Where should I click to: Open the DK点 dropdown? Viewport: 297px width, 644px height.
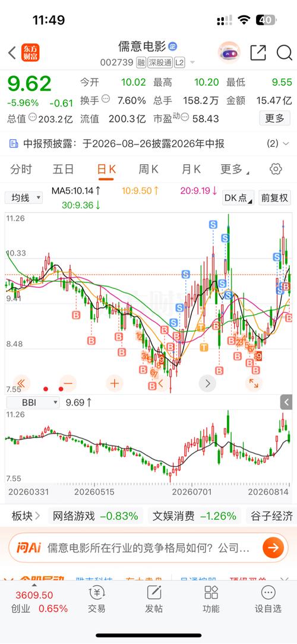[x=238, y=197]
